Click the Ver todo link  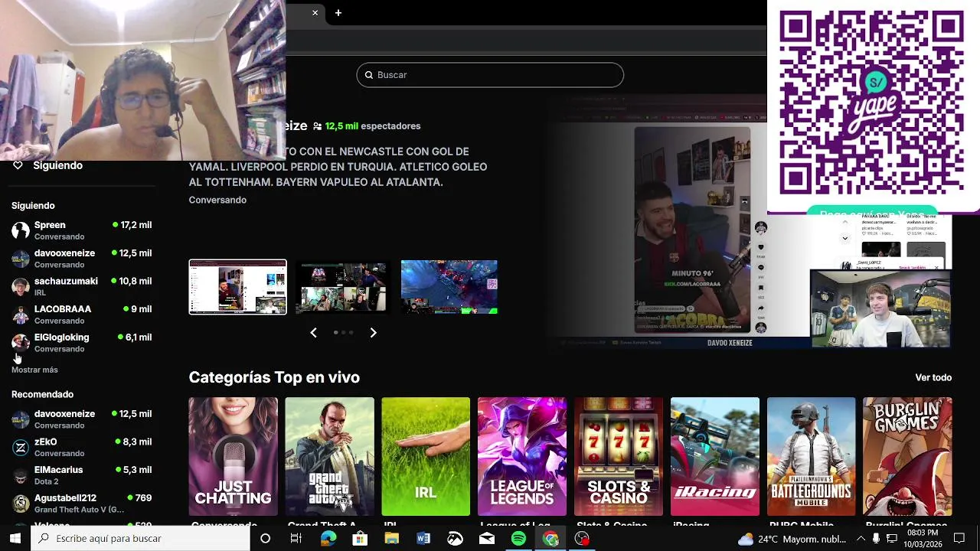(x=933, y=377)
